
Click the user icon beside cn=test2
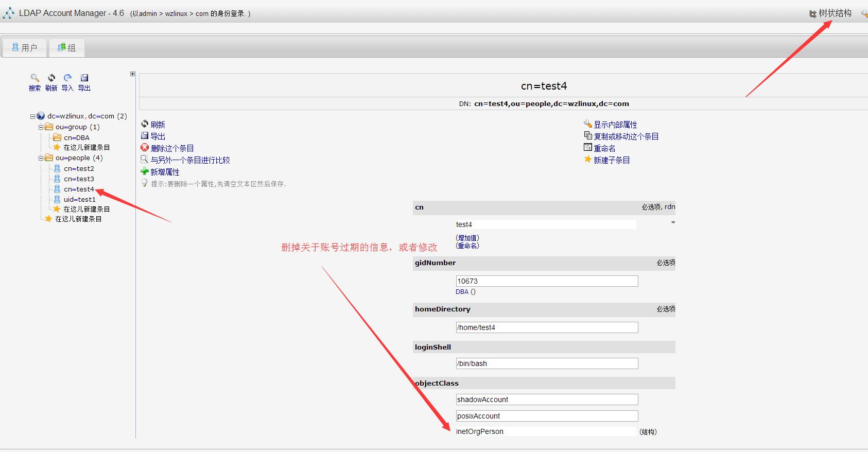[x=57, y=168]
